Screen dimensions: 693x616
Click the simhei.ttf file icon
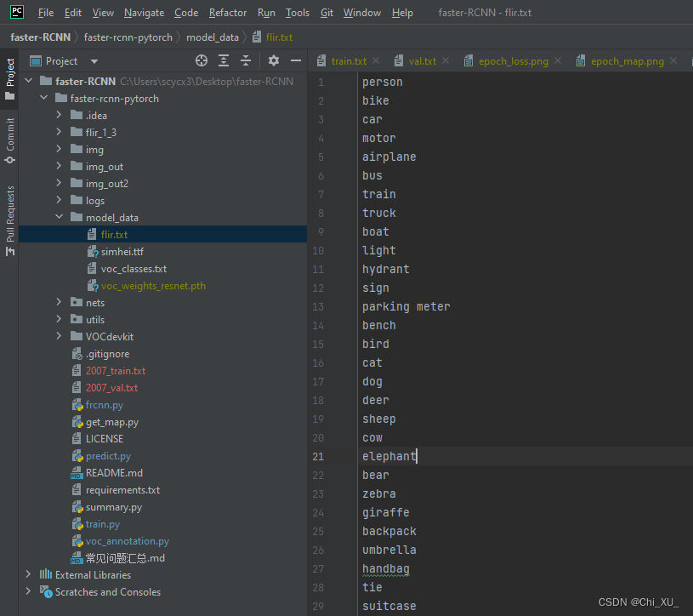[93, 252]
